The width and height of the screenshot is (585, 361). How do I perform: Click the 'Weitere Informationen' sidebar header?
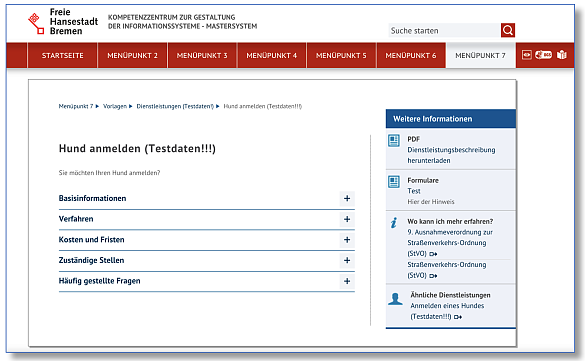tap(451, 119)
